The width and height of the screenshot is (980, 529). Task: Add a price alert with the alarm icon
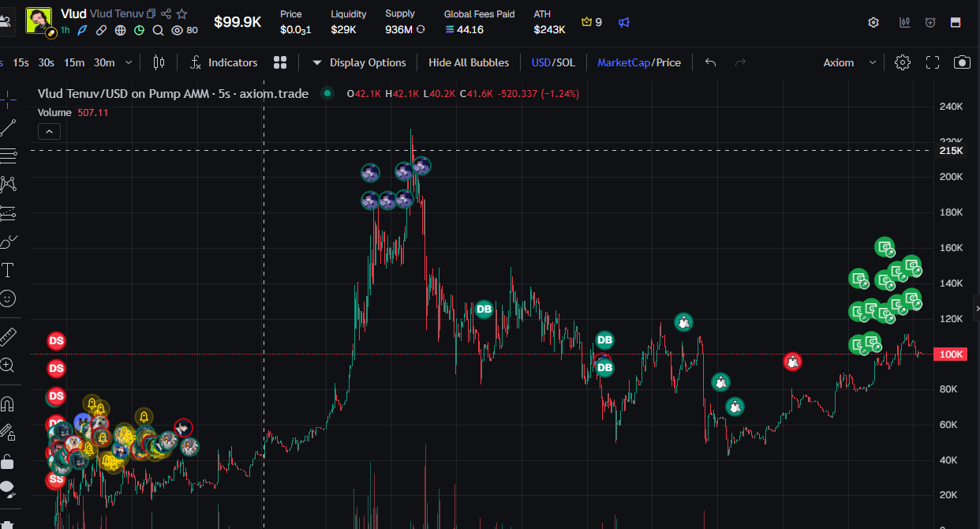[x=930, y=22]
